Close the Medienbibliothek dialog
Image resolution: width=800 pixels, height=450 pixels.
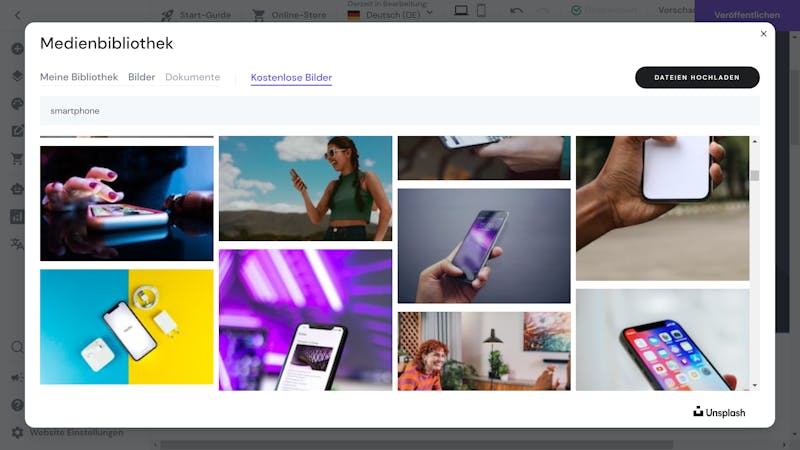point(763,34)
